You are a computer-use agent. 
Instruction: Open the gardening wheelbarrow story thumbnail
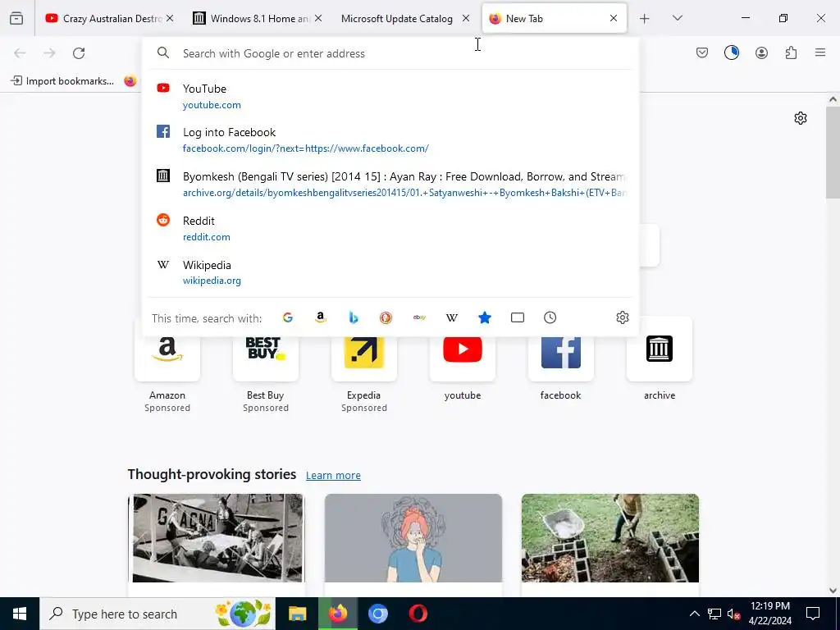[610, 538]
